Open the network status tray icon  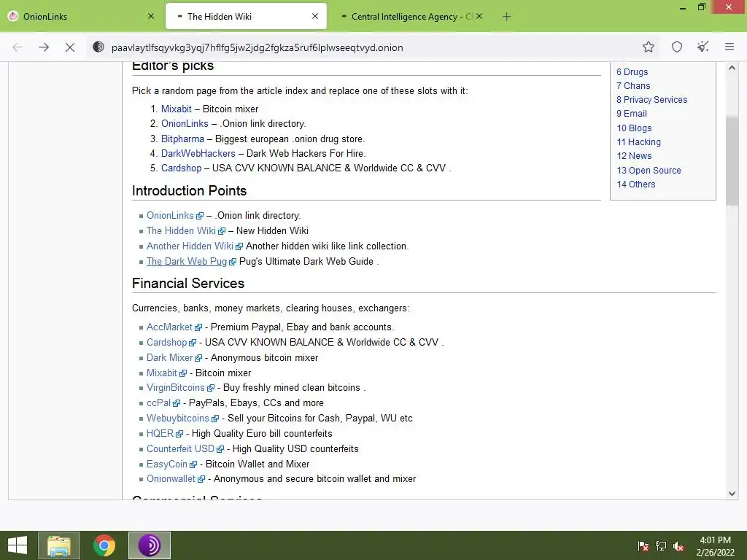[661, 546]
